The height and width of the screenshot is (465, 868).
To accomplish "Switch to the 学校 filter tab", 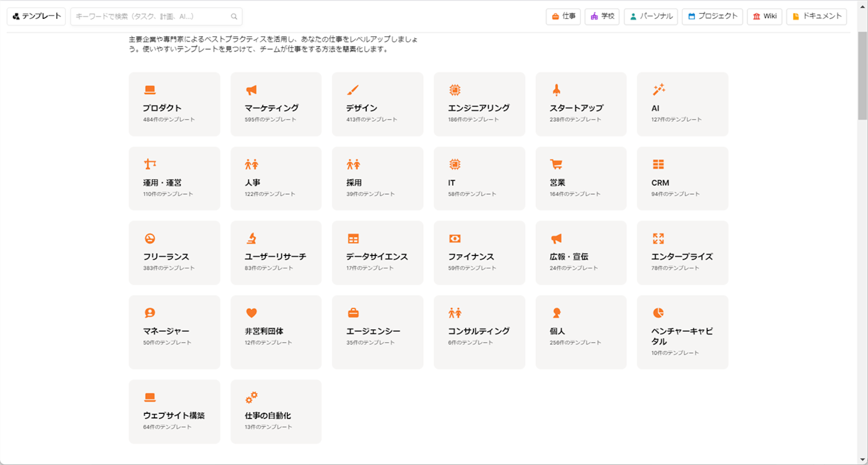I will [602, 16].
